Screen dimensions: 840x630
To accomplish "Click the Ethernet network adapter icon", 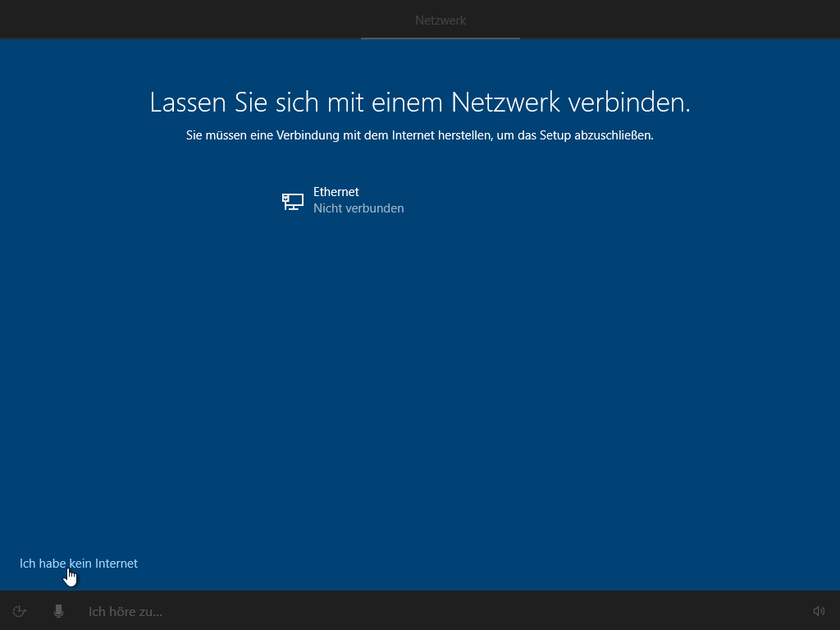I will click(293, 202).
